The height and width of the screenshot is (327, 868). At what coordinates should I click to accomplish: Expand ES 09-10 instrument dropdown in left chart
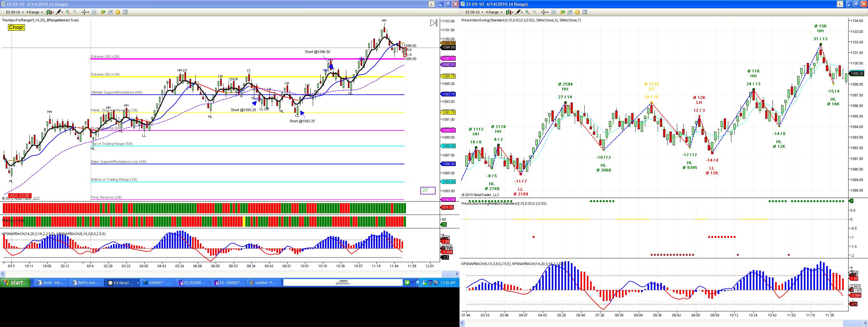coord(15,12)
